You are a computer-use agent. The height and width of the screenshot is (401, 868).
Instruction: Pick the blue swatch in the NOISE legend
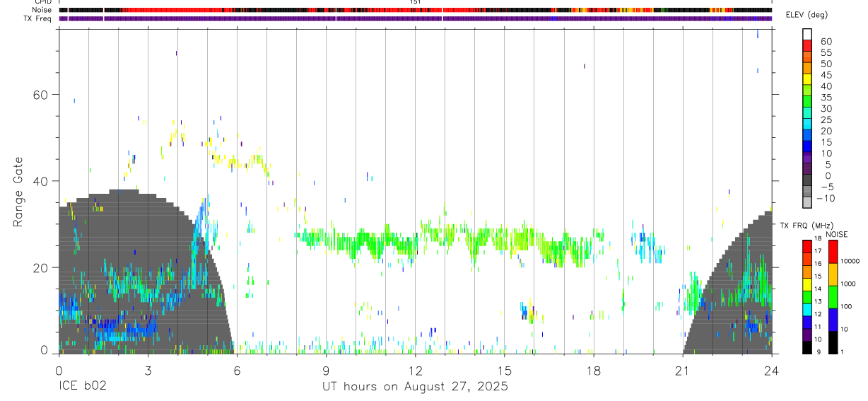[x=833, y=320]
